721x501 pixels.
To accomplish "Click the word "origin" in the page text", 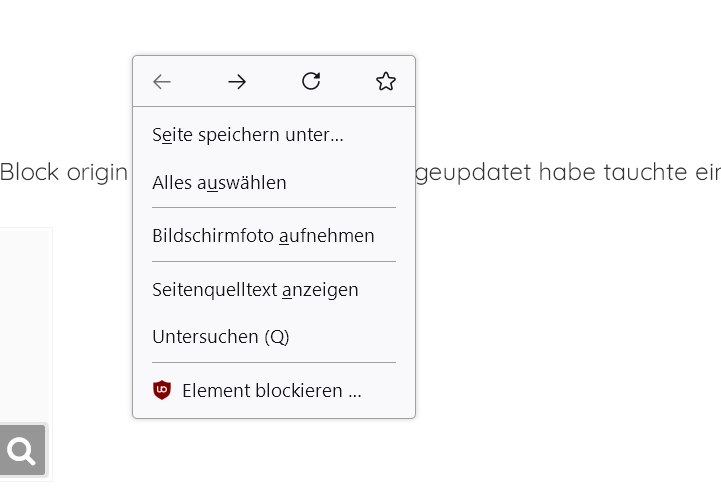I will coord(97,172).
